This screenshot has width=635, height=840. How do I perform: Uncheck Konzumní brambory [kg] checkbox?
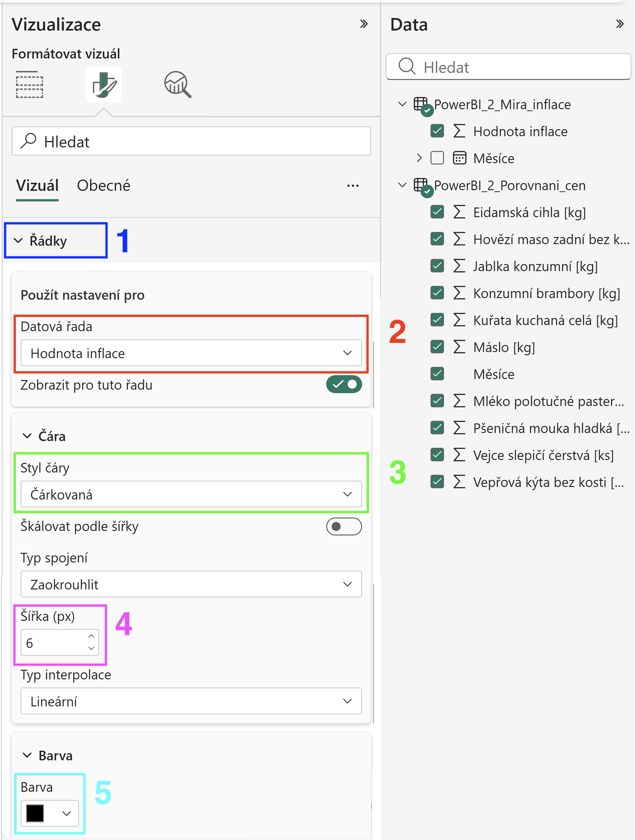437,293
